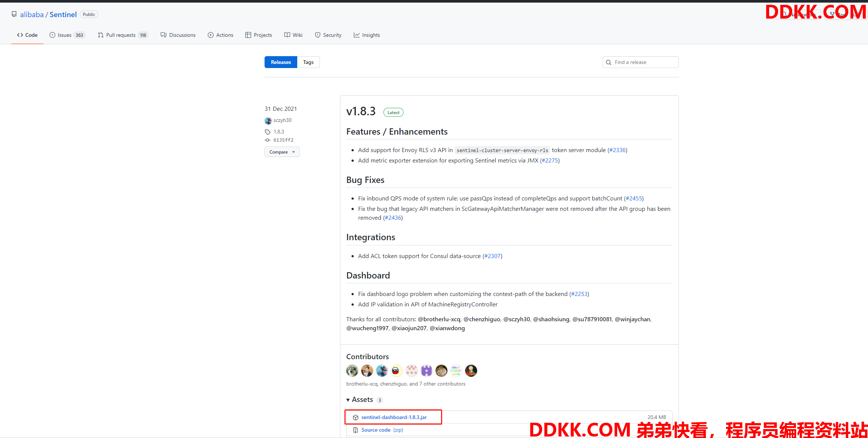This screenshot has height=438, width=868.
Task: Expand the Compare dropdown
Action: pos(282,152)
